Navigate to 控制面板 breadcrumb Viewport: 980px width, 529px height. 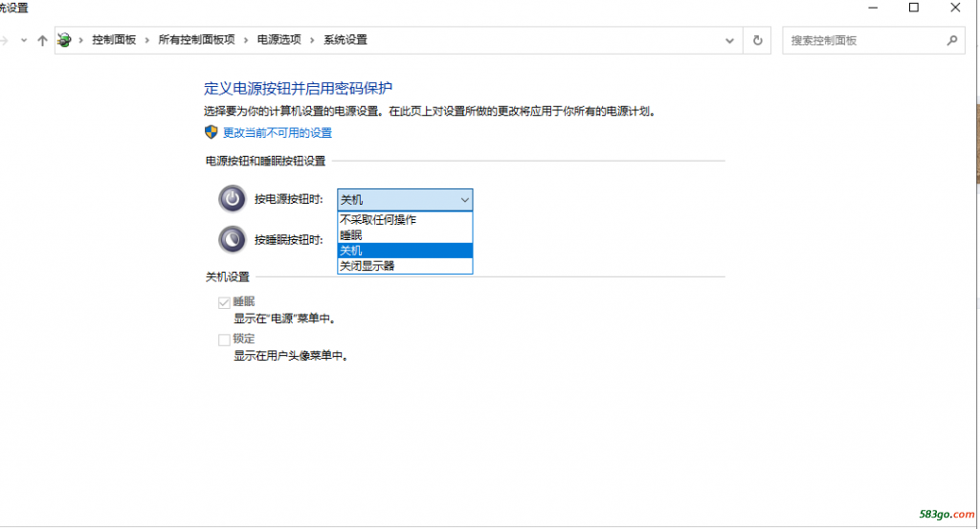click(114, 40)
